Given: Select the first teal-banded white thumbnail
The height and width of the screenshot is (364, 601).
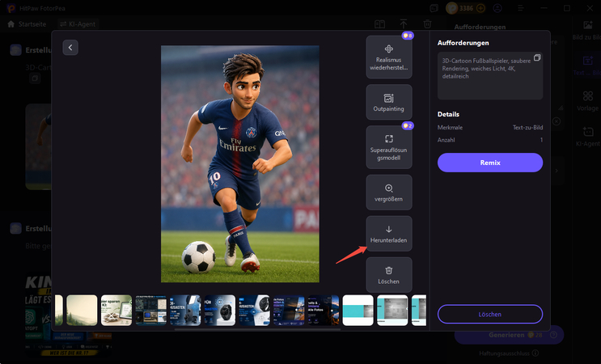Looking at the screenshot, I should [358, 310].
